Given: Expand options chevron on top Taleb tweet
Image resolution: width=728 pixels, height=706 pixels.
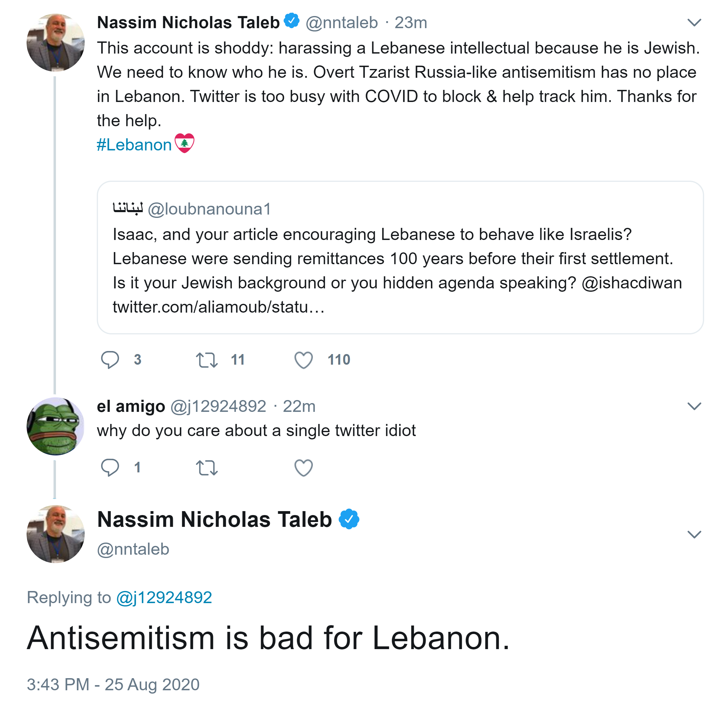Looking at the screenshot, I should click(x=694, y=22).
